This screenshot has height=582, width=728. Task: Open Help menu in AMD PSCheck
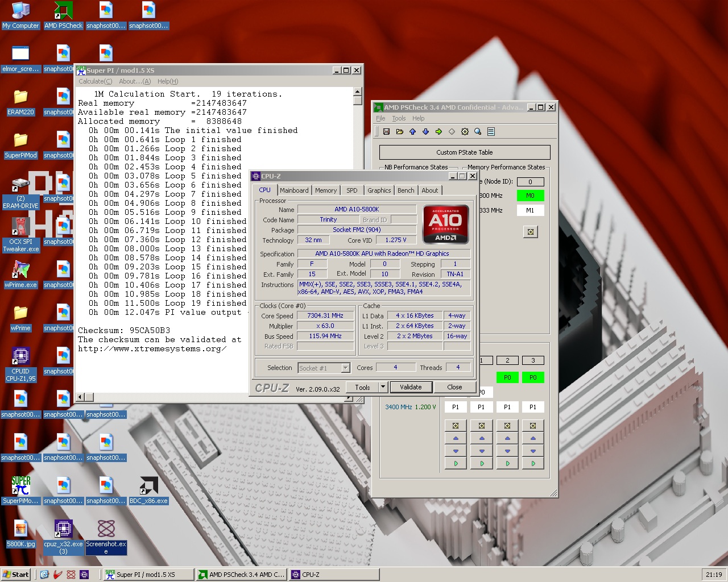point(419,118)
